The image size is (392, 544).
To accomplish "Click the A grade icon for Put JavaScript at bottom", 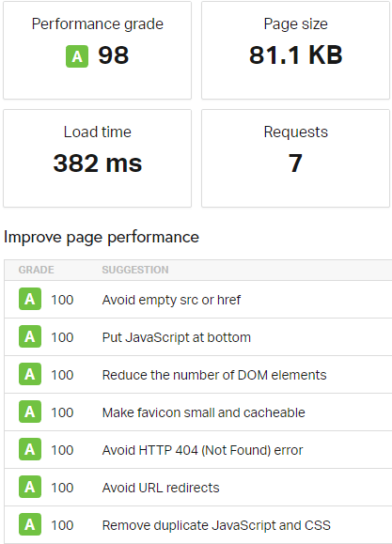I will 30,336.
